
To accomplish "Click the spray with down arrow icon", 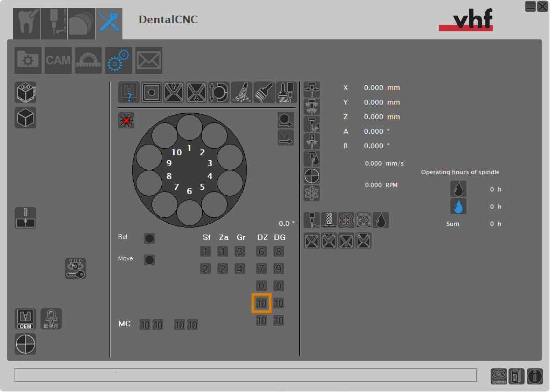I will (x=312, y=141).
